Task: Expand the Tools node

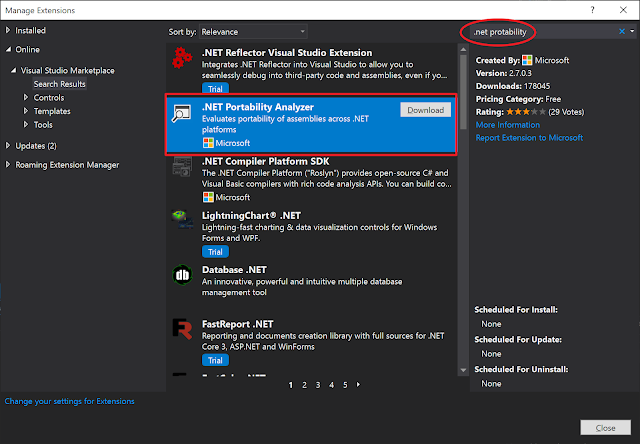Action: [26, 124]
